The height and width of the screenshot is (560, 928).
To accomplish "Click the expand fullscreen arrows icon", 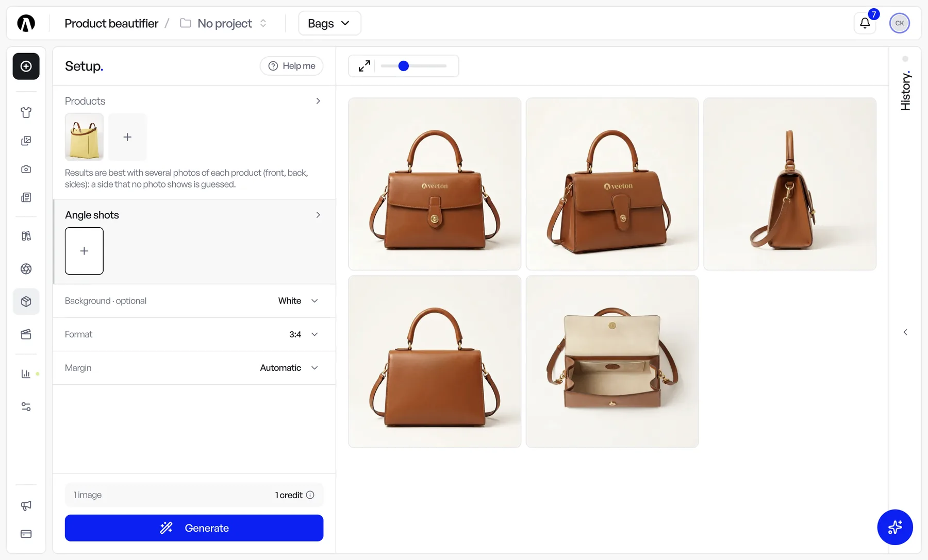I will [x=364, y=66].
